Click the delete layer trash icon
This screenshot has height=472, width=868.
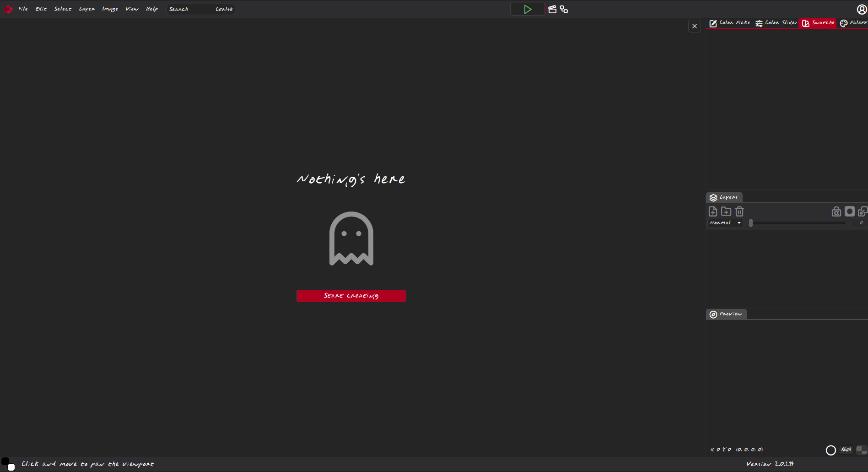point(739,211)
